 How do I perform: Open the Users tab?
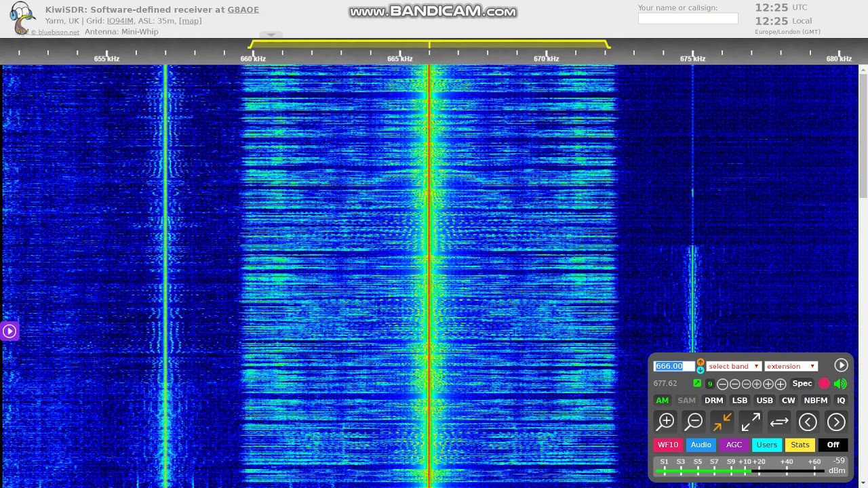pos(767,445)
